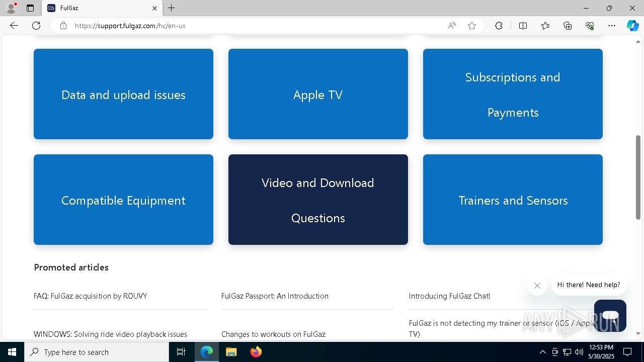Viewport: 644px width, 362px height.
Task: Open FulGaz is not detecting my trainer article
Action: pyautogui.click(x=502, y=328)
